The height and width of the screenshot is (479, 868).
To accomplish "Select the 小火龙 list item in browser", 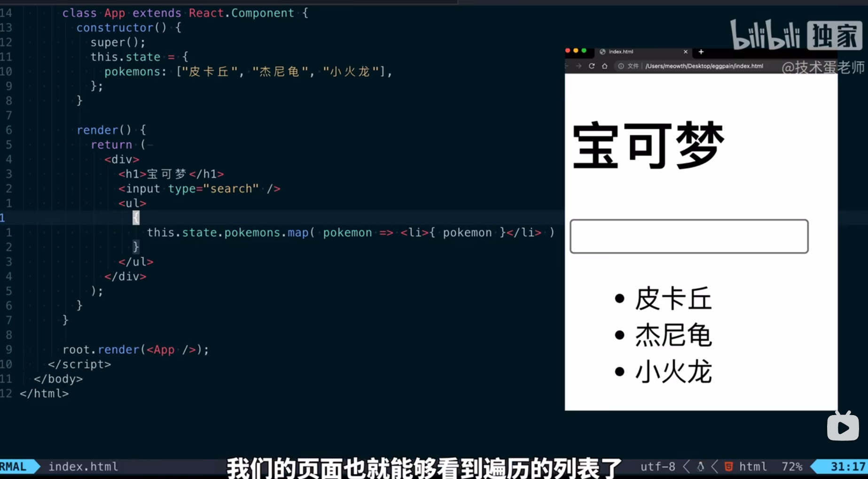I will tap(673, 372).
